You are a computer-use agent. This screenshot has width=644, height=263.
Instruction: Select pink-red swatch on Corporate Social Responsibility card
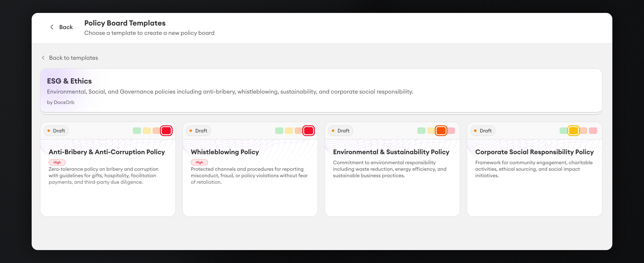click(x=593, y=131)
